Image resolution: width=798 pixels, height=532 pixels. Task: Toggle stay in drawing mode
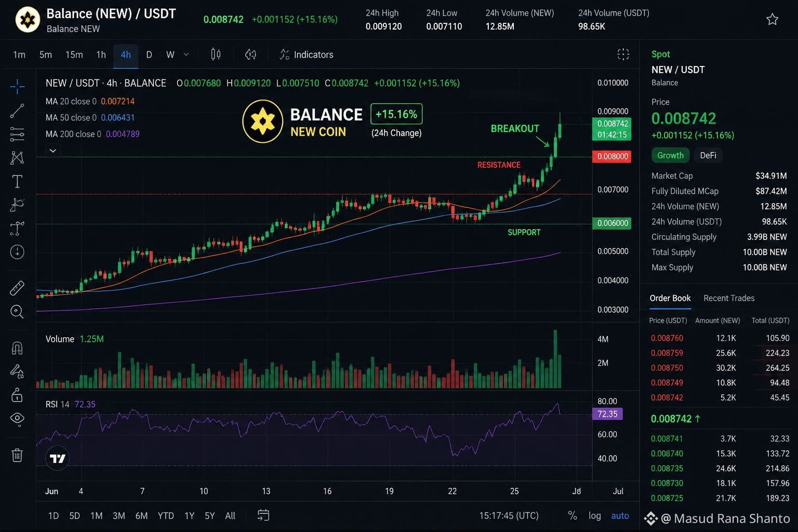pos(17,371)
